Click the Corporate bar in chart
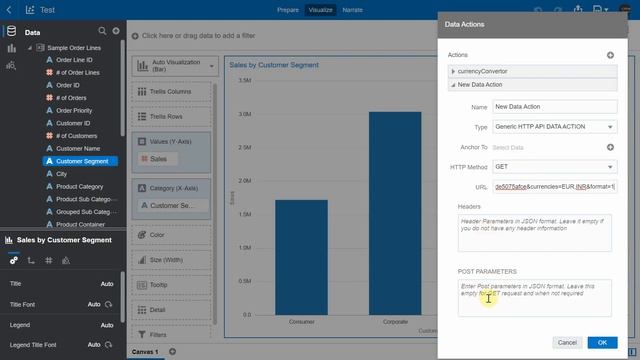Image resolution: width=640 pixels, height=360 pixels. 395,213
